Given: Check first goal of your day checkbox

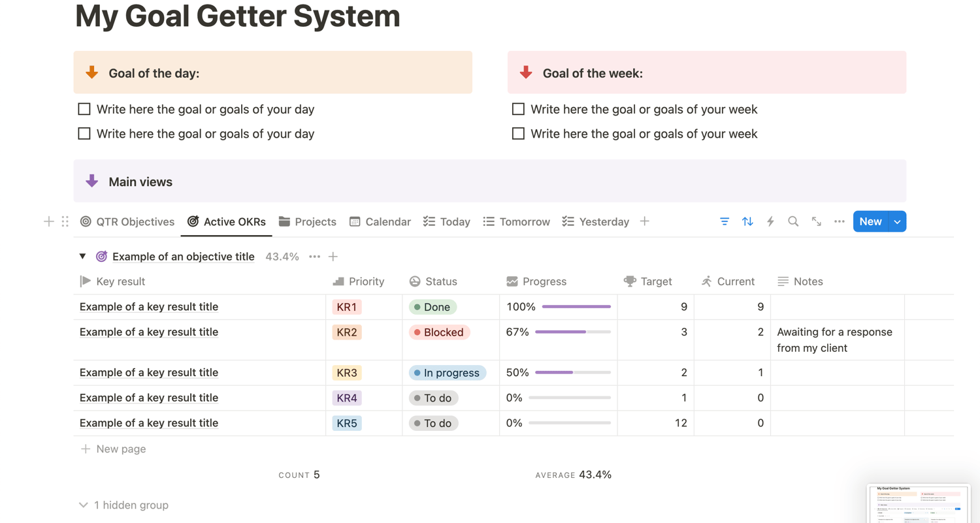Looking at the screenshot, I should [x=84, y=109].
